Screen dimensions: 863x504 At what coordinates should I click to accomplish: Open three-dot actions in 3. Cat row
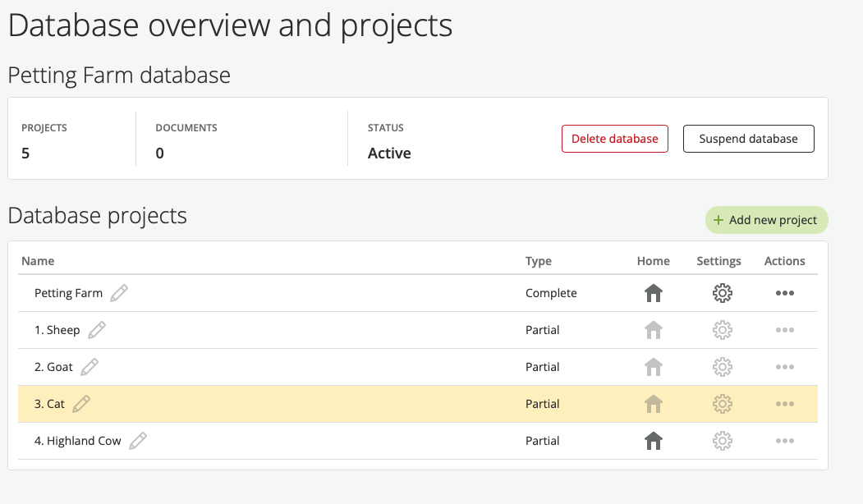tap(785, 404)
